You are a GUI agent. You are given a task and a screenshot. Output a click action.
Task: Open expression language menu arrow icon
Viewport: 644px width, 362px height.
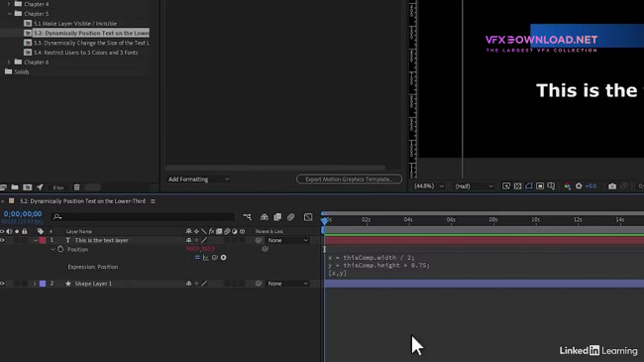(224, 258)
